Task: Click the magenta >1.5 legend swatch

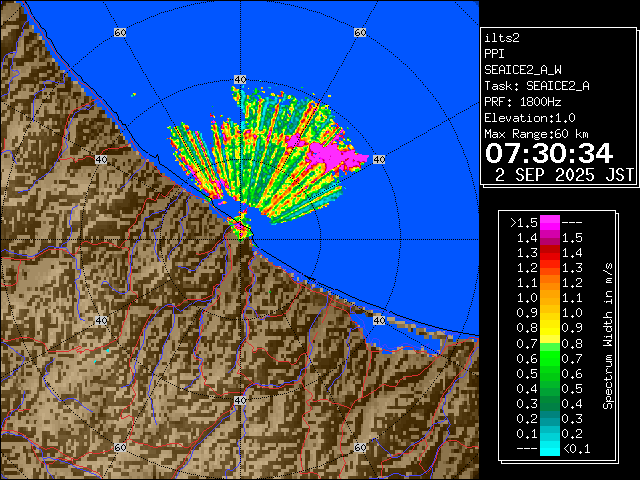Action: click(549, 222)
